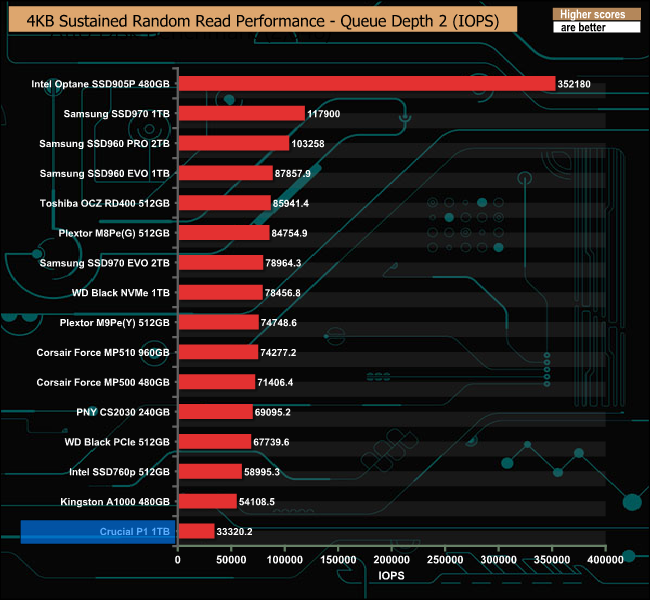
Task: Click the value 84754.9
Action: coord(289,233)
